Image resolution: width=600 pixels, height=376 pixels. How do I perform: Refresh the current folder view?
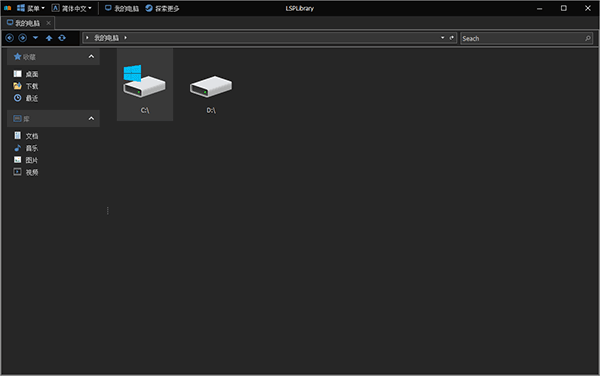point(62,38)
